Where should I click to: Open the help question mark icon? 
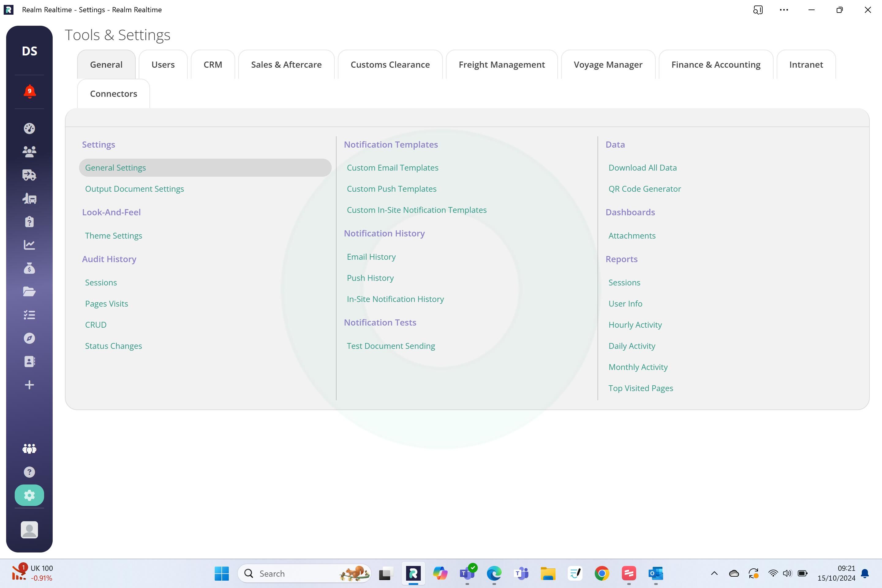click(29, 472)
